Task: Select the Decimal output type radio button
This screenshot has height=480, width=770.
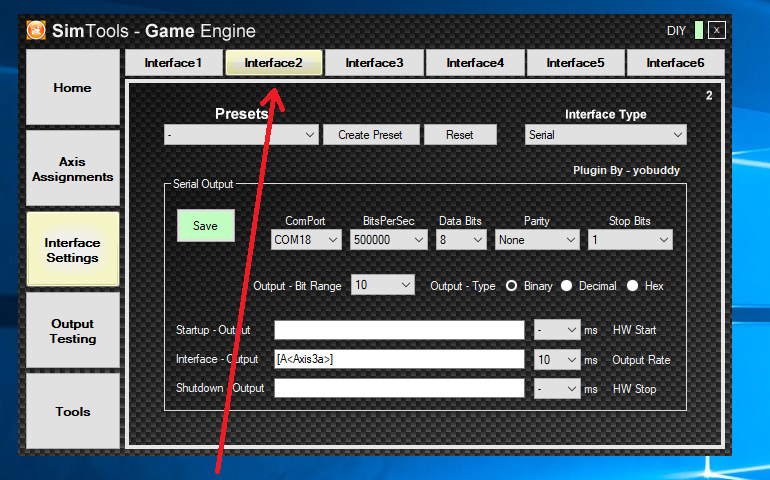Action: tap(566, 286)
